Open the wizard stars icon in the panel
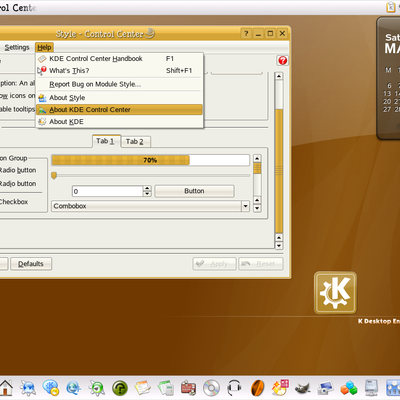Viewport: 400px width, 400px height. point(280,388)
